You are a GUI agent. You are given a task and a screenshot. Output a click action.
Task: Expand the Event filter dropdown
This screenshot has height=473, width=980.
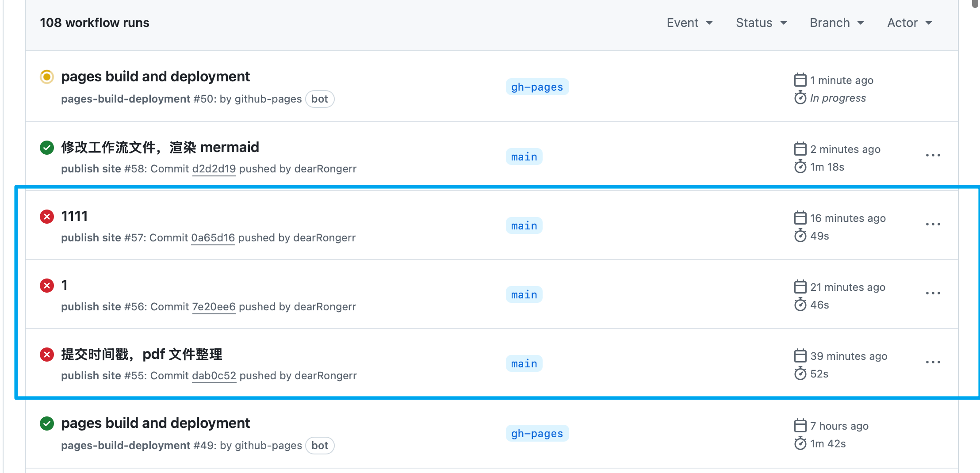(x=690, y=23)
